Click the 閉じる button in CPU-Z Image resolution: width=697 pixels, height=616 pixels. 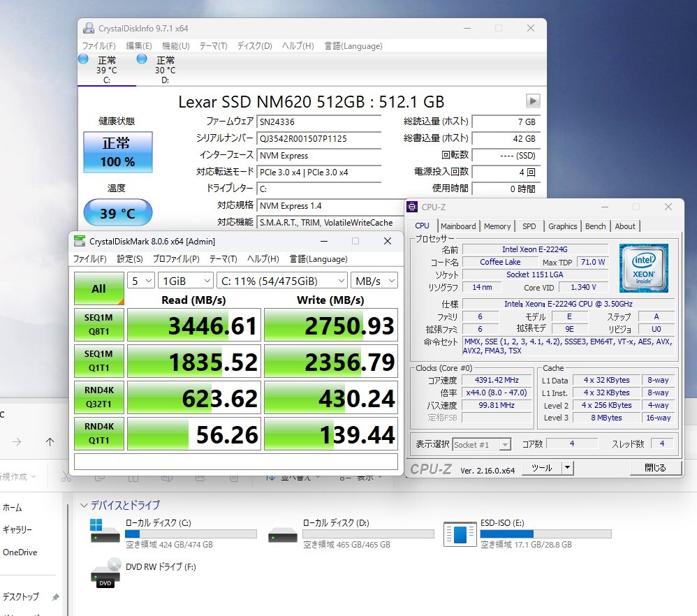pos(655,468)
